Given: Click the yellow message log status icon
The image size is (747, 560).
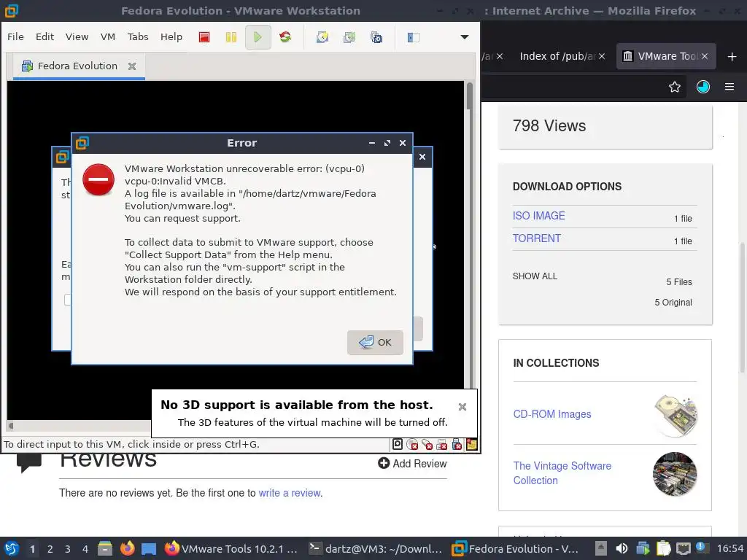Looking at the screenshot, I should coord(472,444).
